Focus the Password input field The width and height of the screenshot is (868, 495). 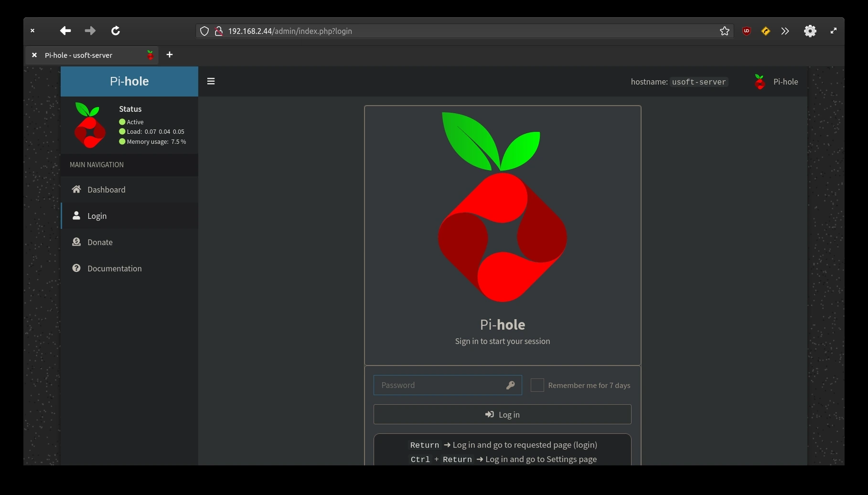click(x=448, y=385)
